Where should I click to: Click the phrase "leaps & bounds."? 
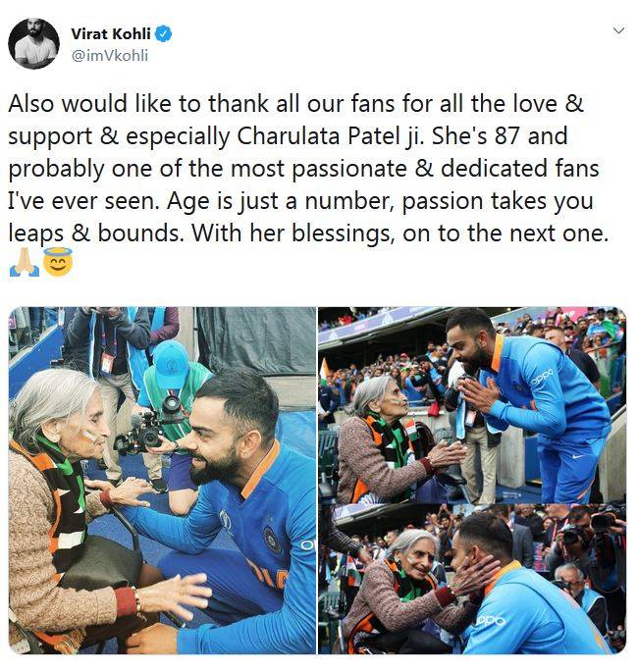(96, 233)
